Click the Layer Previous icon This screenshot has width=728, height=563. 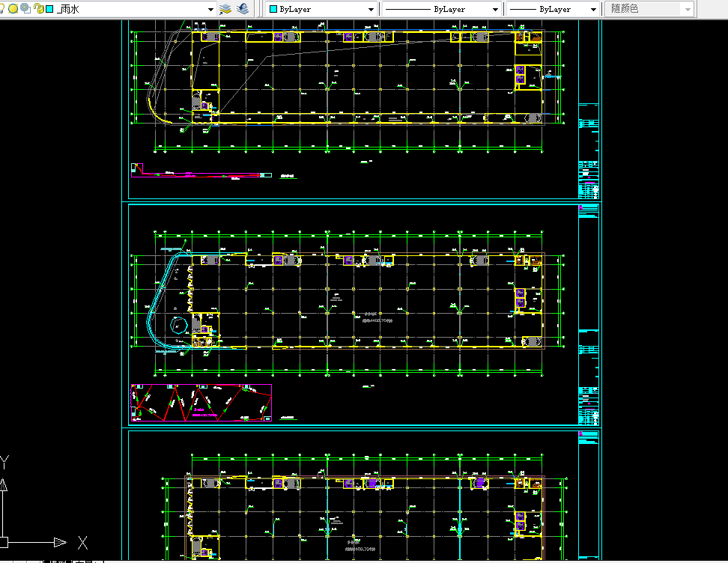click(x=243, y=9)
